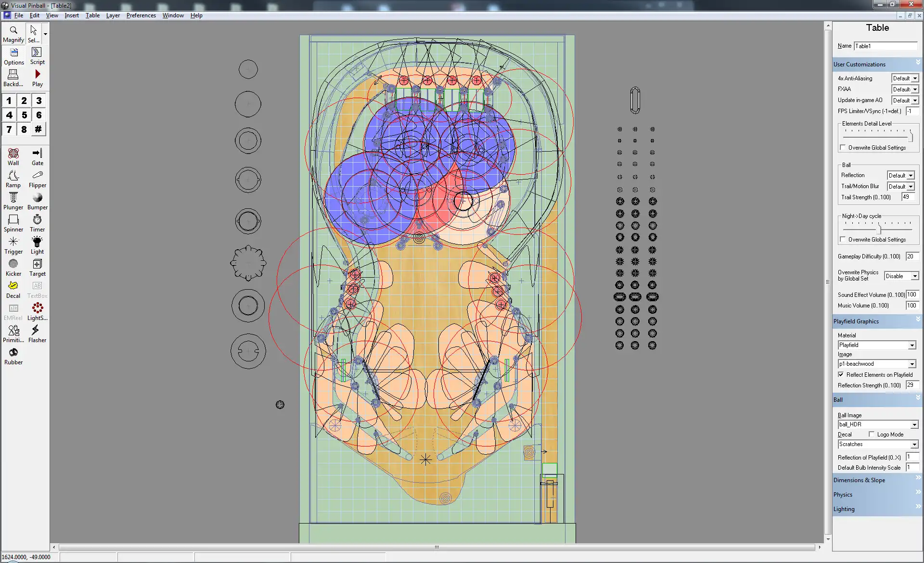Enable Overwrite Global Settings for Night-Day cycle
This screenshot has height=563, width=924.
[843, 239]
